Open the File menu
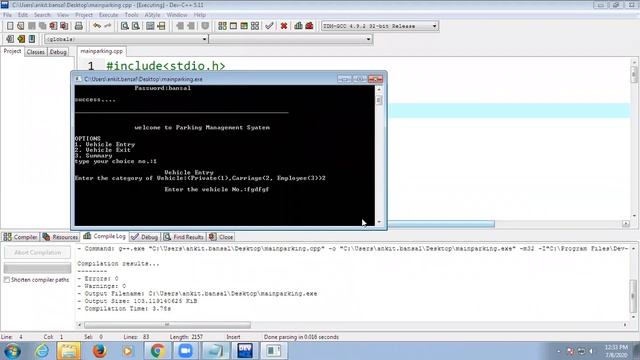The height and width of the screenshot is (360, 640). point(7,15)
